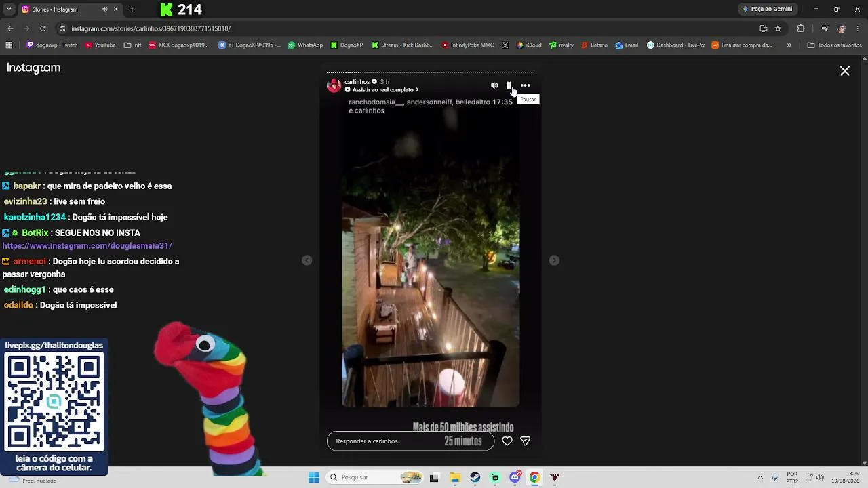Click the story progress bar
This screenshot has height=488, width=868.
pos(431,72)
